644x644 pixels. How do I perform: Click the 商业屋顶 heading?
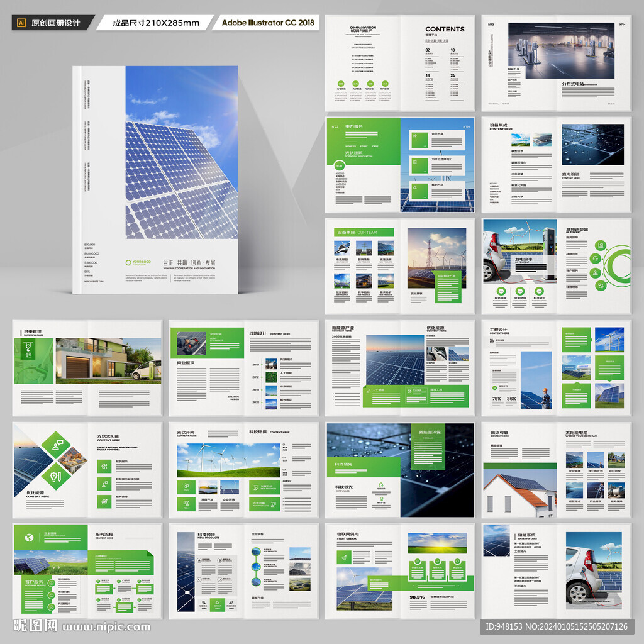[x=186, y=363]
